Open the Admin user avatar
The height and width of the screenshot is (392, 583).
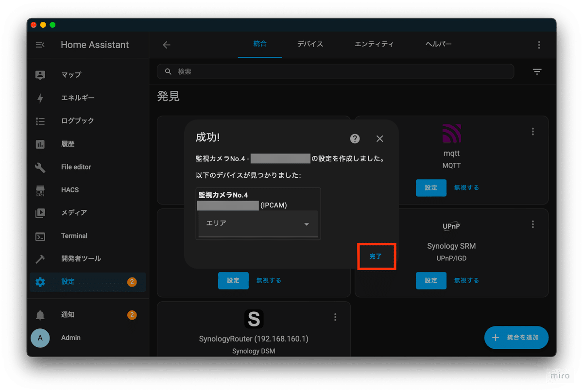[x=40, y=338]
